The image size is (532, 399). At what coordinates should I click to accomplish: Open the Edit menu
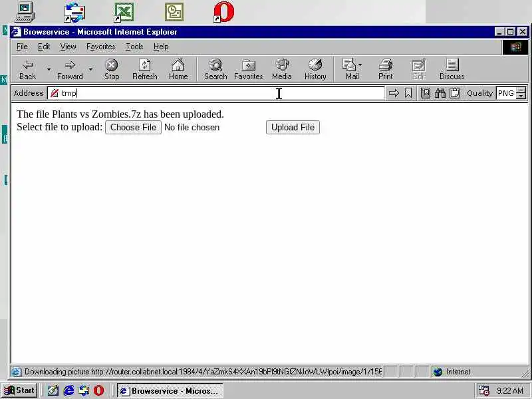click(x=44, y=47)
